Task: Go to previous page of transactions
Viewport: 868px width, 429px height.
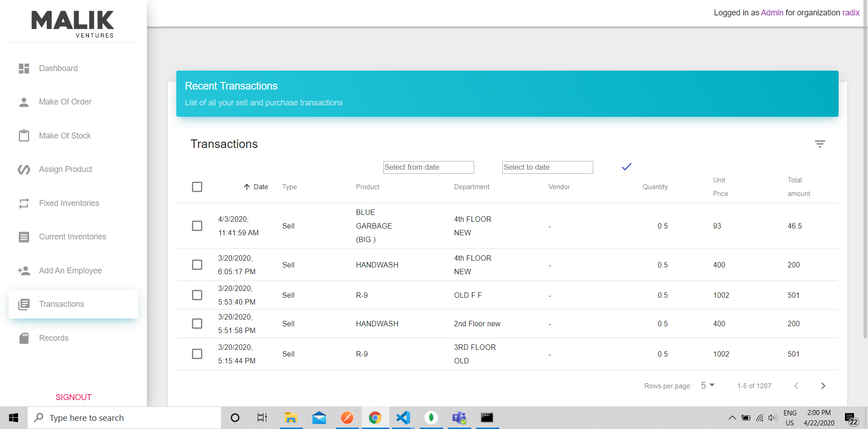Action: point(796,386)
